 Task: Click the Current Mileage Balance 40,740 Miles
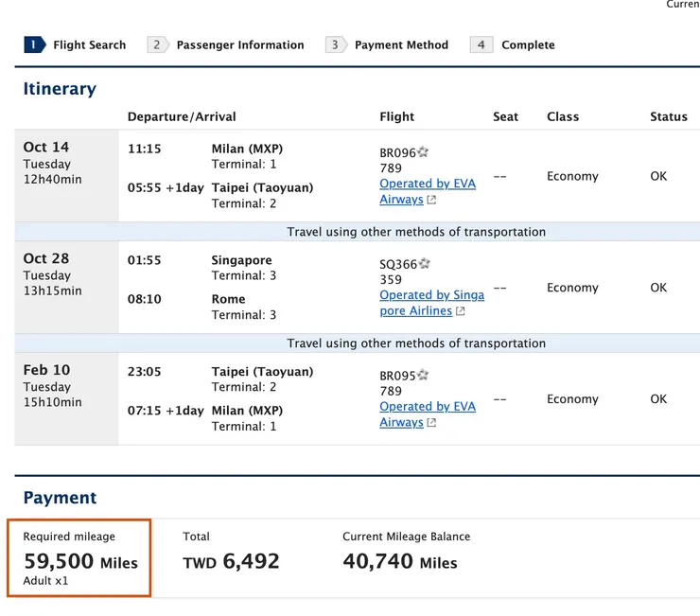point(400,561)
